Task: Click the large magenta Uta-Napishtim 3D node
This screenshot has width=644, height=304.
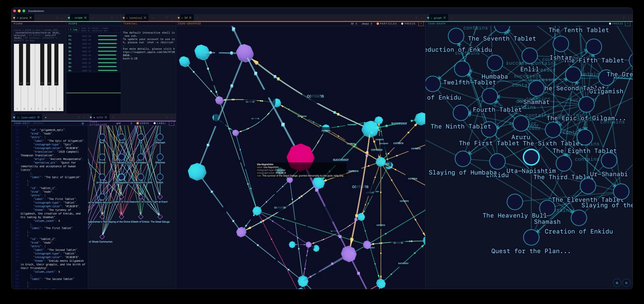Action: (301, 157)
